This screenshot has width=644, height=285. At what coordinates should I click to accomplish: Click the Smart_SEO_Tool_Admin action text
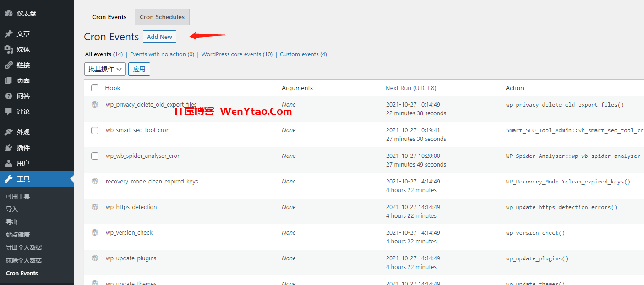[x=575, y=130]
